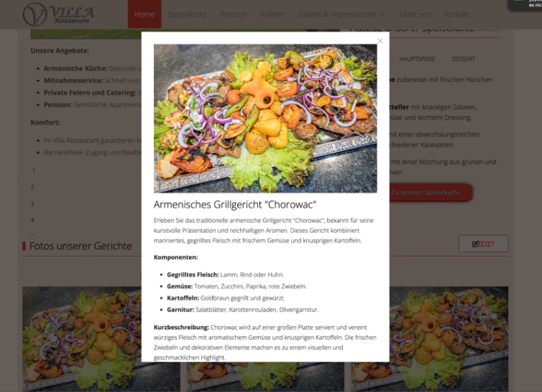Image resolution: width=542 pixels, height=392 pixels.
Task: Expand the Galerie & Impressionen dropdown arrow
Action: [383, 14]
